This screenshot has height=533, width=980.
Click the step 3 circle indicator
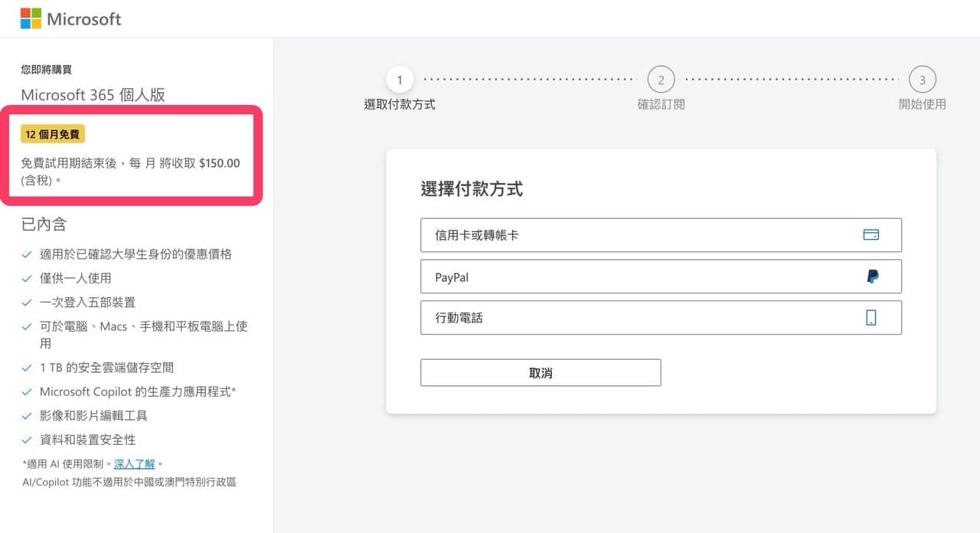(x=923, y=80)
